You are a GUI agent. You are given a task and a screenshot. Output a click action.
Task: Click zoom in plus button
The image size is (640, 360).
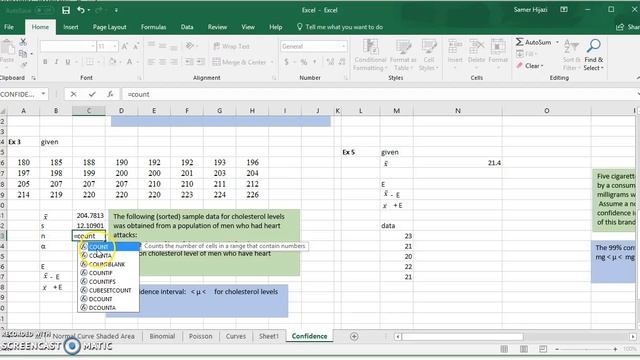(615, 349)
